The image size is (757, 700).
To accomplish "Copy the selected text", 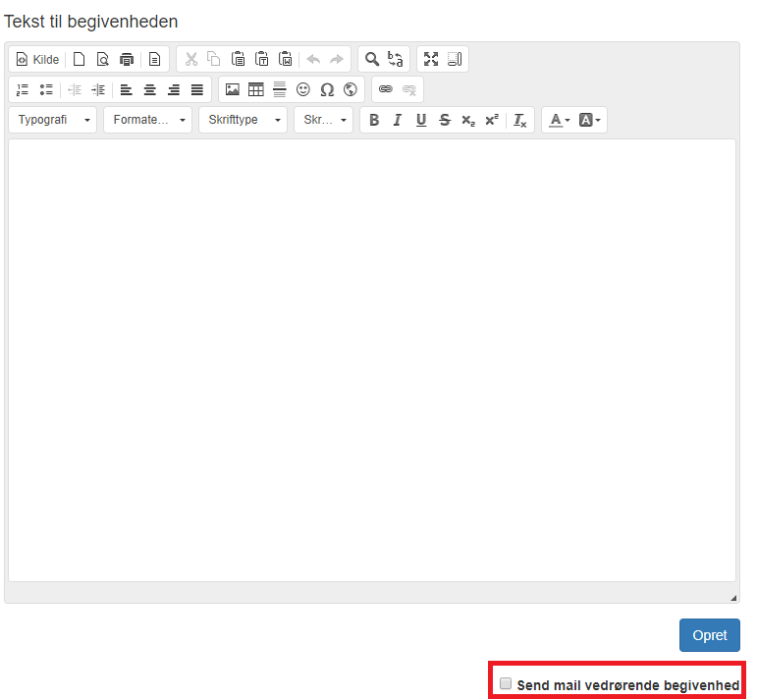I will tap(214, 59).
